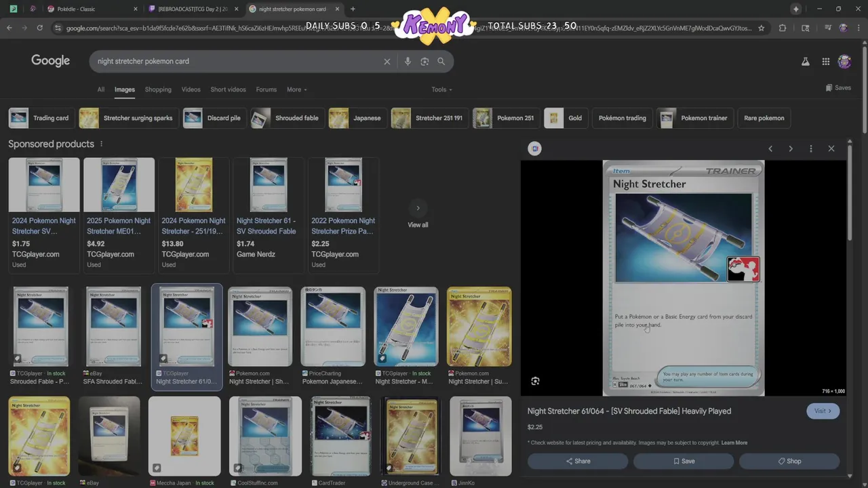868x488 pixels.
Task: Open $2.25 Prize Pack Night Stretcher
Action: coord(344,214)
